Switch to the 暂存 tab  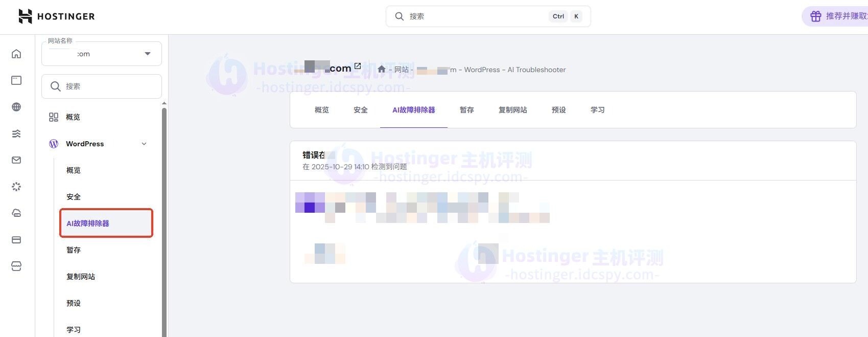pos(467,110)
